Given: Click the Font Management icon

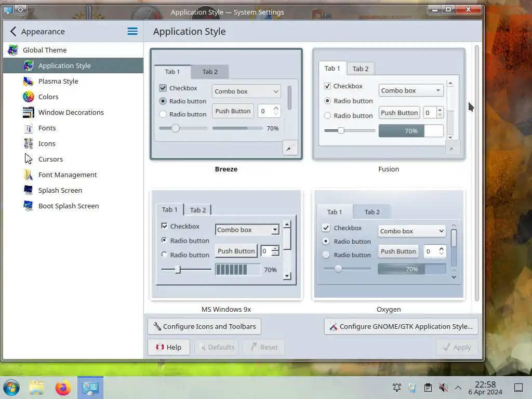Looking at the screenshot, I should click(29, 175).
